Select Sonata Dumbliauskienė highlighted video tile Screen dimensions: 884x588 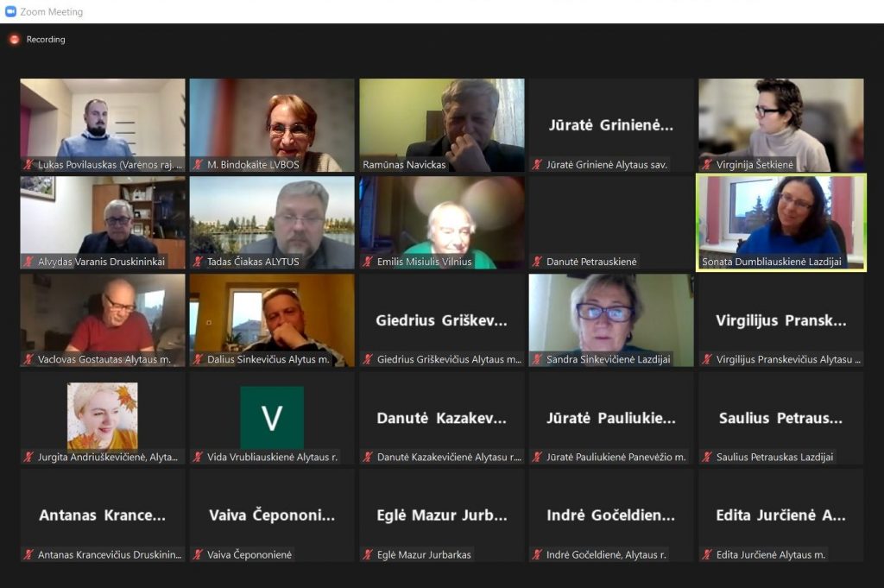pyautogui.click(x=780, y=223)
